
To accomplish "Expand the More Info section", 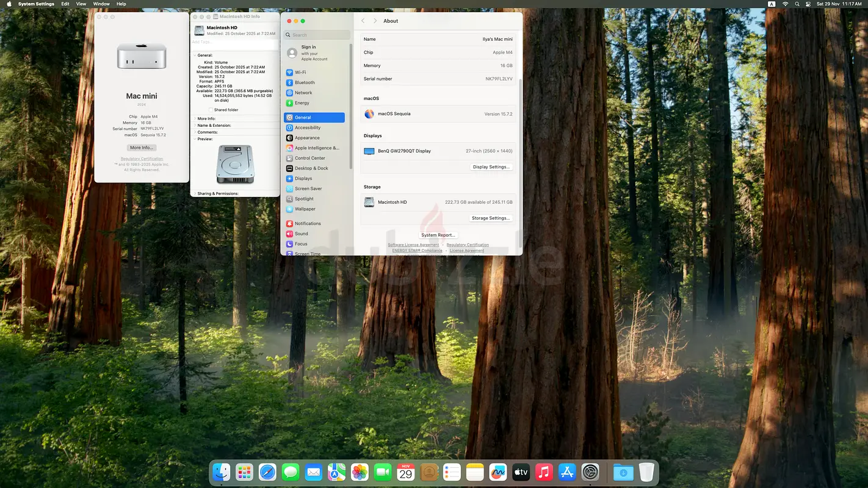I will click(x=195, y=118).
